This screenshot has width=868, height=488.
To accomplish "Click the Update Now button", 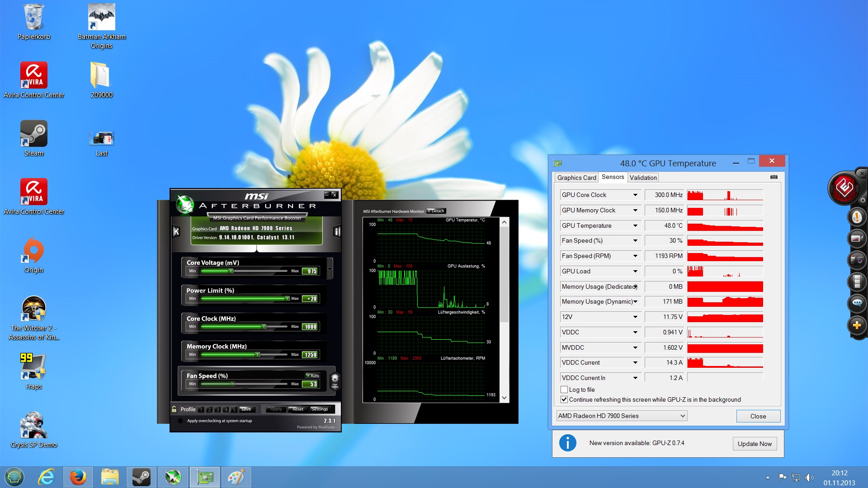I will point(755,444).
